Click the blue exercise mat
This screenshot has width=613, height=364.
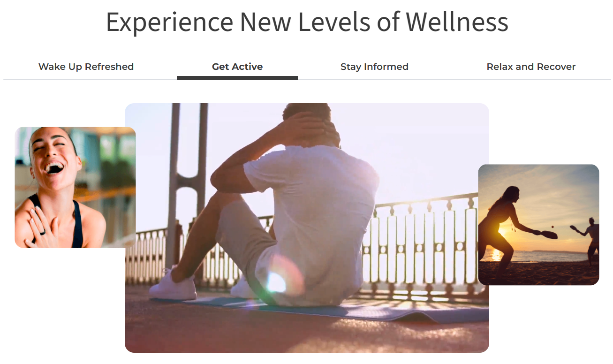(338, 310)
